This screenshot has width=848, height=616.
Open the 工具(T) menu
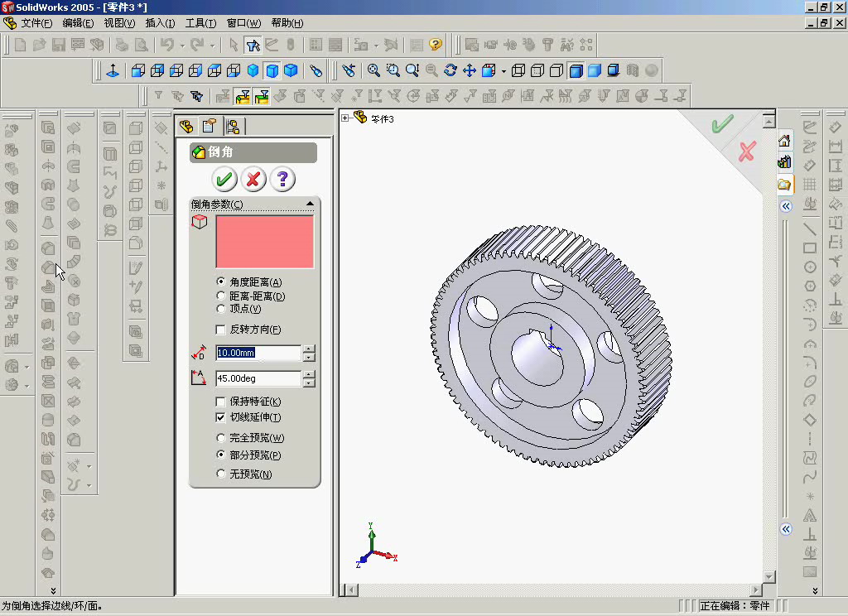[x=200, y=23]
